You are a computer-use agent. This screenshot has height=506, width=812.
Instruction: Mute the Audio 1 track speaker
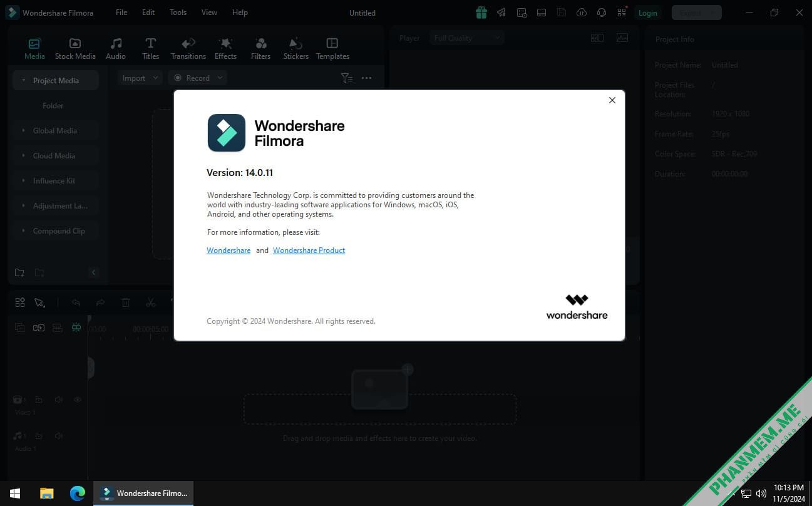pos(58,436)
